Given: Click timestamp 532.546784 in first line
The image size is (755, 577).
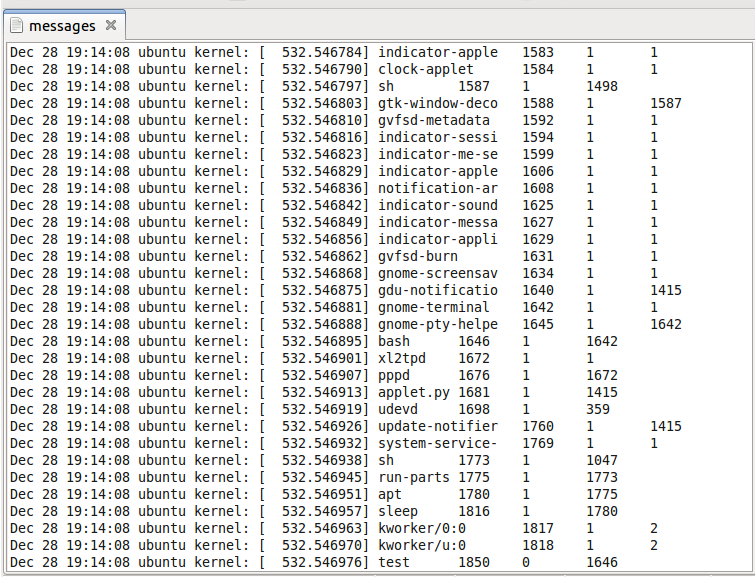Looking at the screenshot, I should [x=322, y=52].
